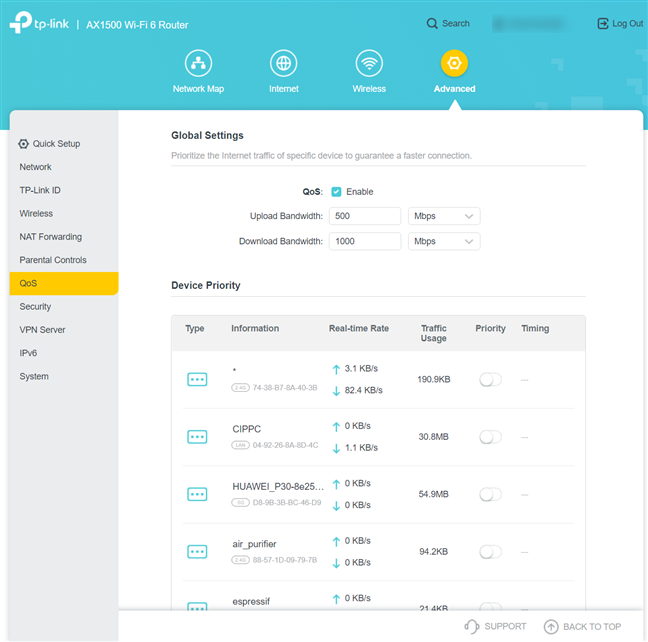Click the Search text field

coord(456,24)
